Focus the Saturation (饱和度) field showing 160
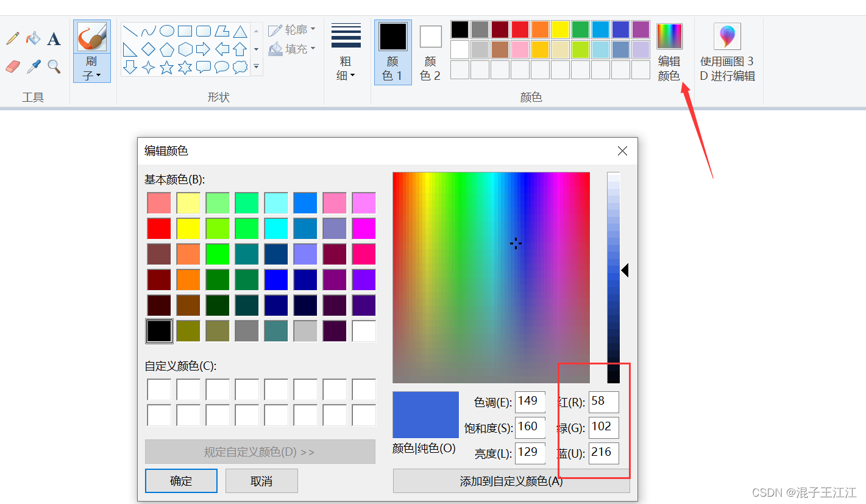866x504 pixels. pyautogui.click(x=530, y=427)
